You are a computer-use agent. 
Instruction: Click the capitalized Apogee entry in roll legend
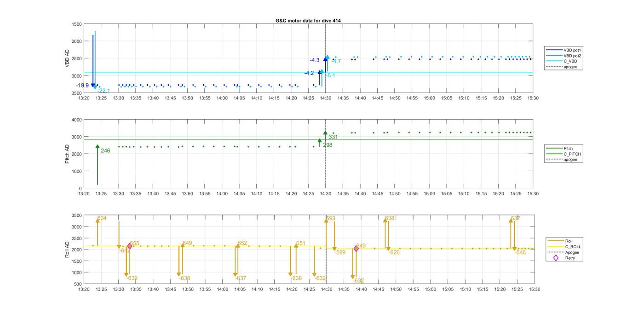pos(564,252)
